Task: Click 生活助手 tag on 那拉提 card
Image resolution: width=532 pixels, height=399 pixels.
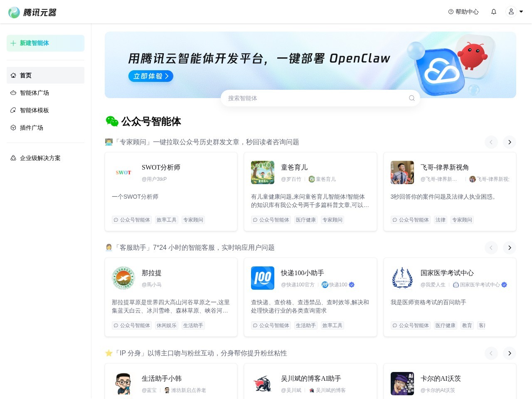Action: [x=193, y=325]
